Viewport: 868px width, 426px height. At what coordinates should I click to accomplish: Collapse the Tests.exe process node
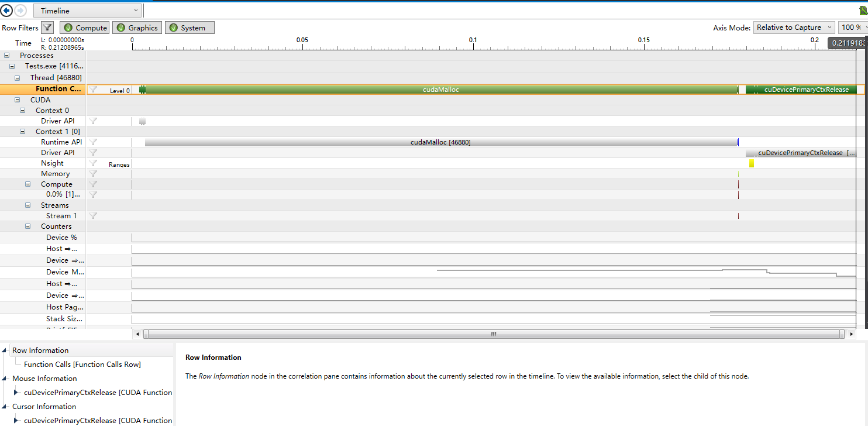[x=12, y=67]
